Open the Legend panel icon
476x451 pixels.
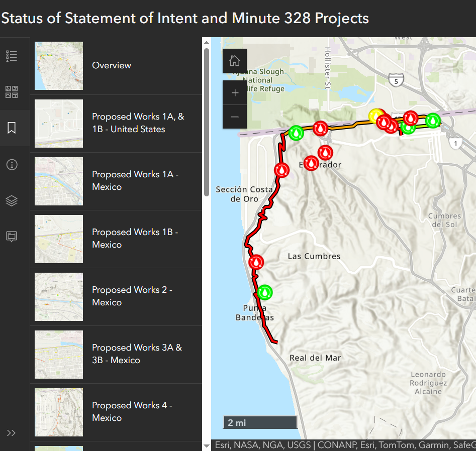12,56
